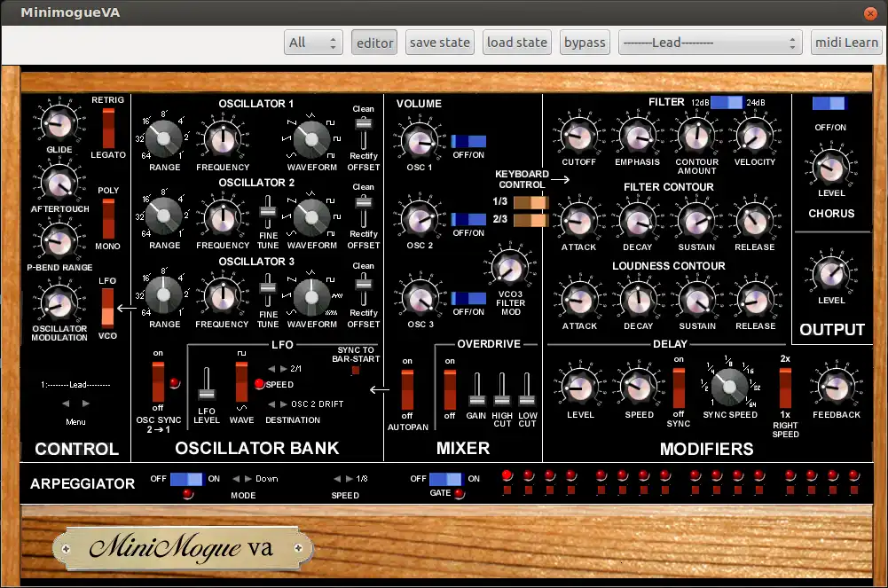Click the Chorus Level knob
Image resolution: width=888 pixels, height=588 pixels.
coord(831,168)
